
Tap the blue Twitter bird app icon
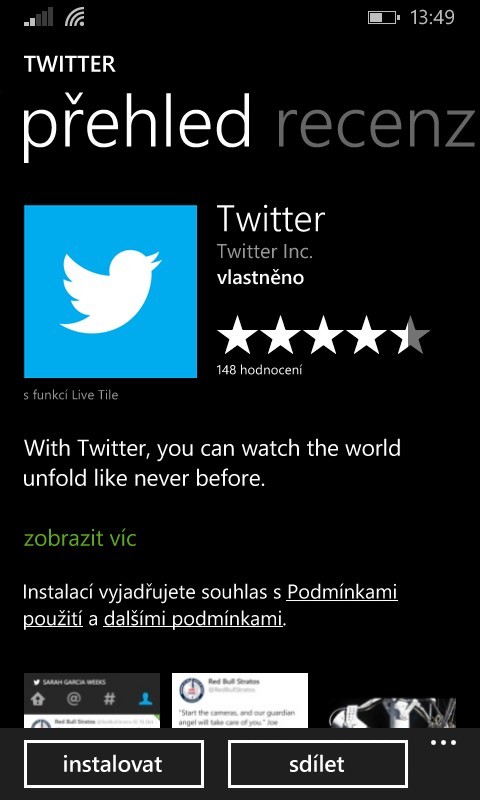pyautogui.click(x=110, y=291)
